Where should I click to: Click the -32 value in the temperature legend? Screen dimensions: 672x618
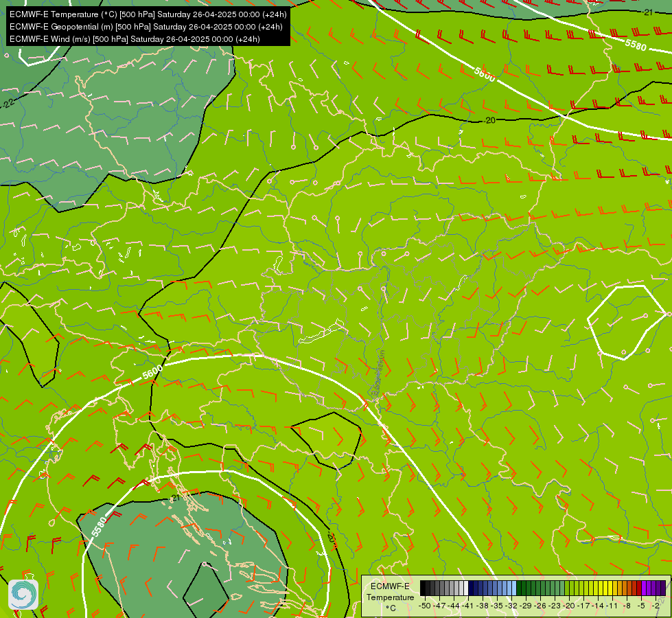point(511,606)
